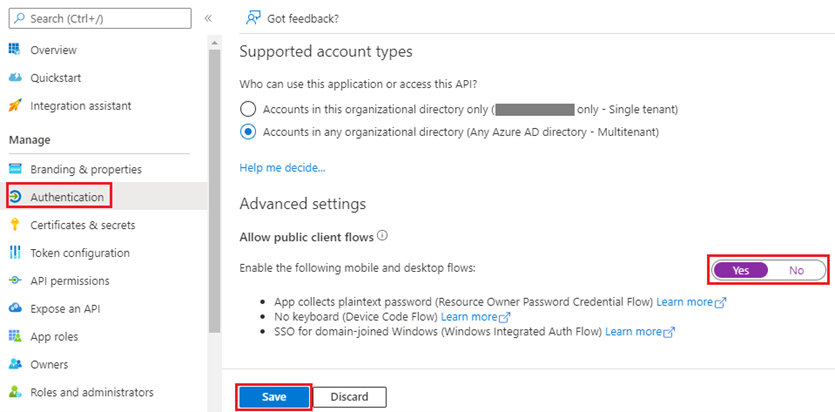Image resolution: width=835 pixels, height=412 pixels.
Task: Select multitenant Azure AD directory radio
Action: [248, 132]
